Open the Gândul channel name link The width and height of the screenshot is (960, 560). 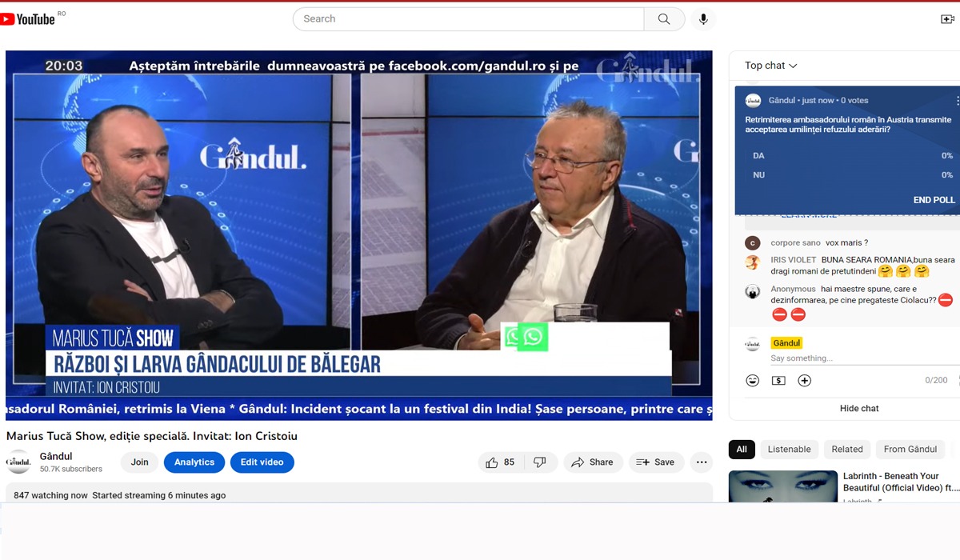coord(56,457)
